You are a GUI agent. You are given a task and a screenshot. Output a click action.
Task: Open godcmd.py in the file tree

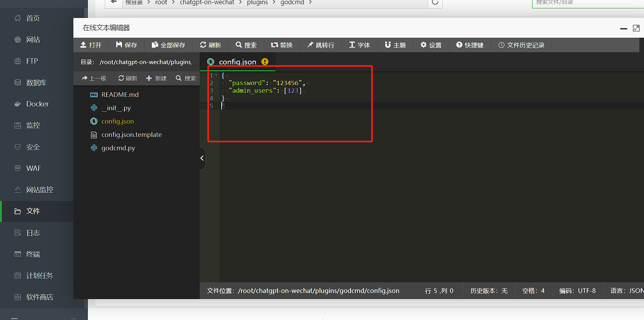(118, 148)
